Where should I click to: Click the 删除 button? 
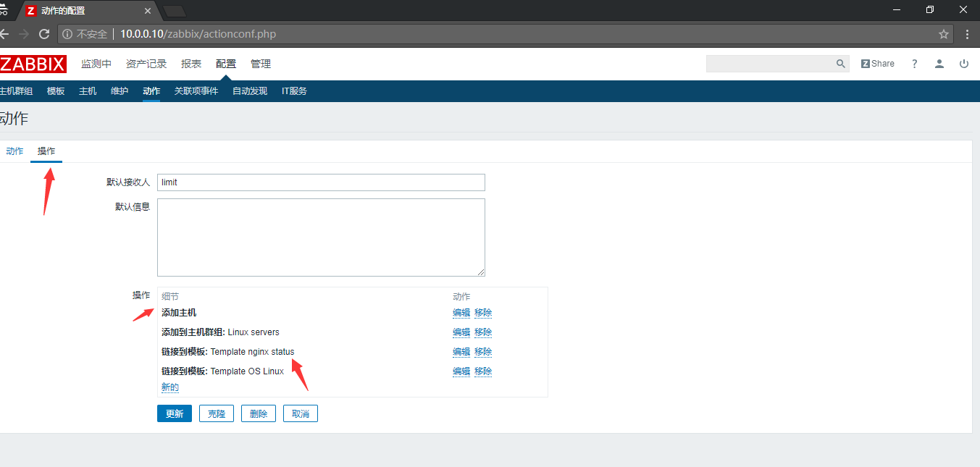[259, 414]
